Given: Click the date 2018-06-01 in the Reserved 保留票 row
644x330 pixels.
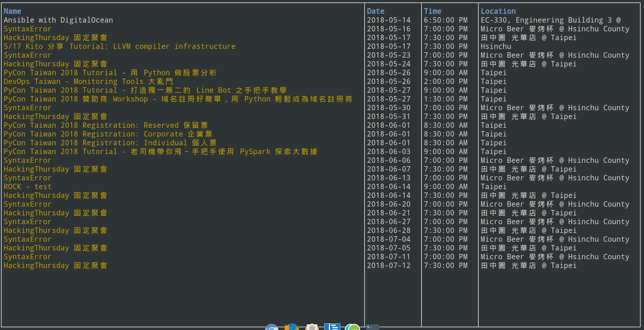Looking at the screenshot, I should pyautogui.click(x=389, y=125).
